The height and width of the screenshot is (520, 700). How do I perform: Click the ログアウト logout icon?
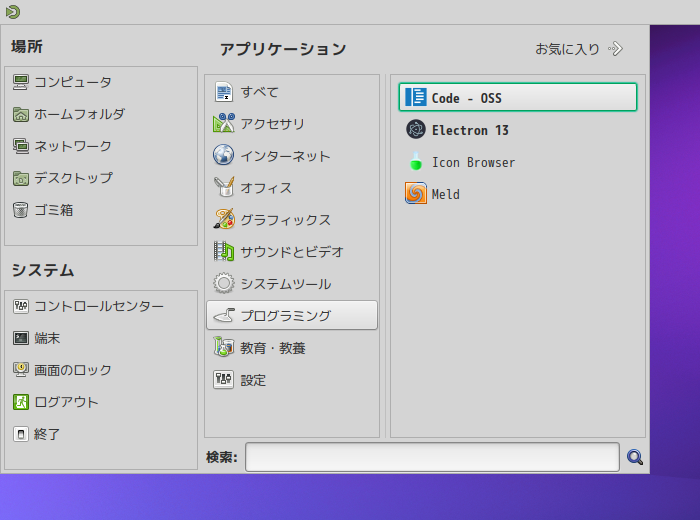click(x=21, y=402)
